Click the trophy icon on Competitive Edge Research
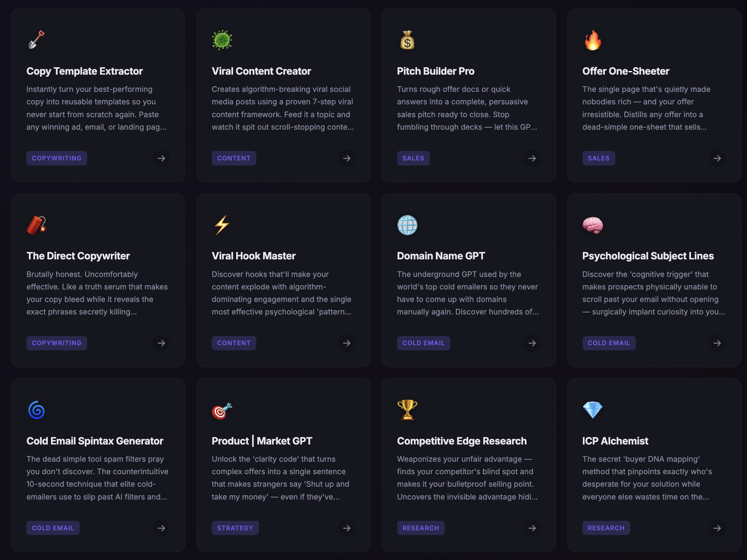 407,410
